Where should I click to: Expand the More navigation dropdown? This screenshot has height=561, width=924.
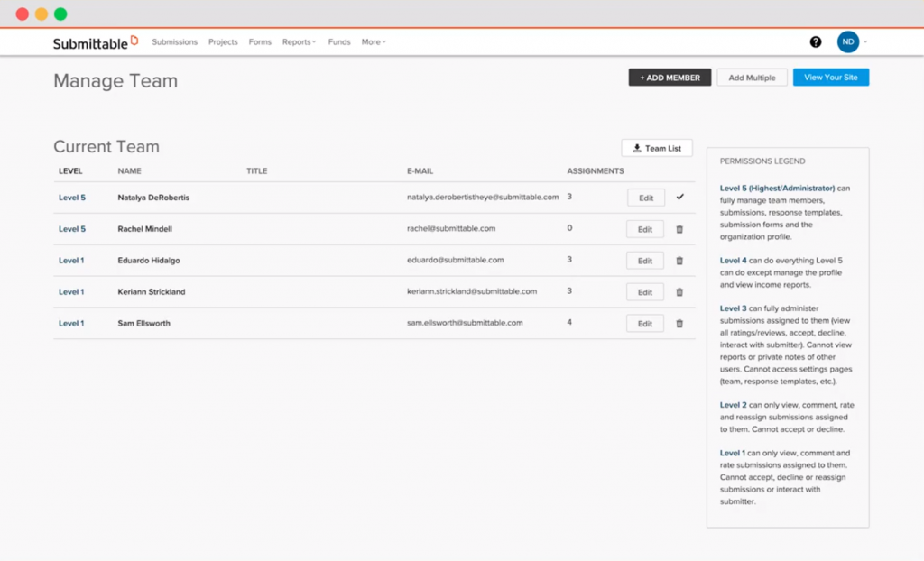(x=373, y=41)
